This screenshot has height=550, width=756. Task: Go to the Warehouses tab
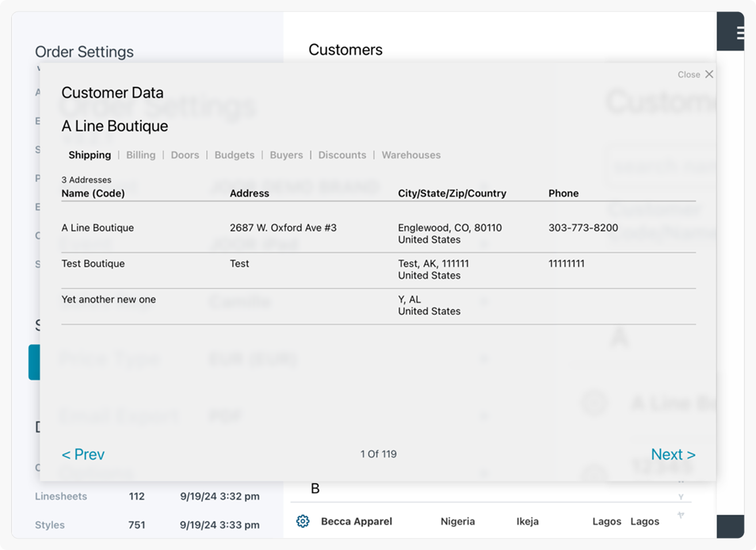tap(411, 155)
